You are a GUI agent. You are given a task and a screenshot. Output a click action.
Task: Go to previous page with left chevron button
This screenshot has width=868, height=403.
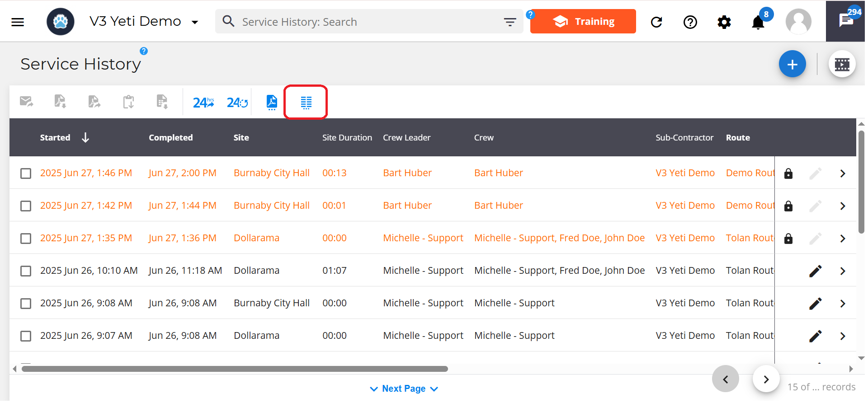click(x=726, y=379)
